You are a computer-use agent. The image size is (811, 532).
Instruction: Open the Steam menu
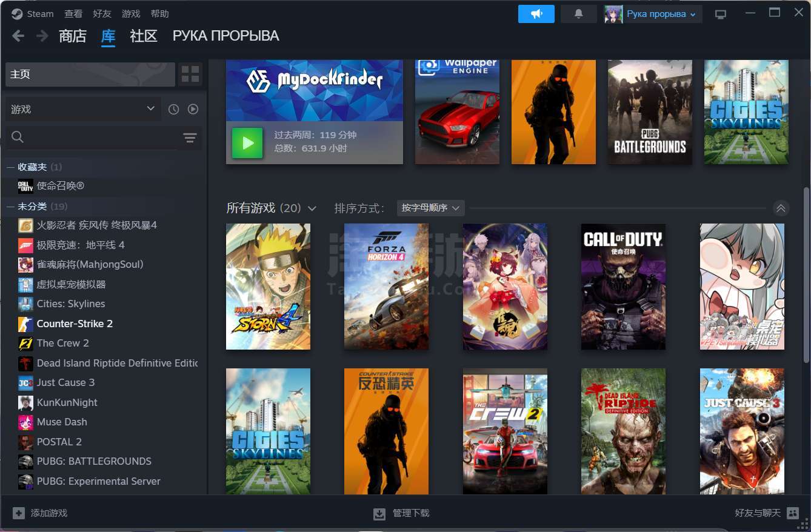40,13
